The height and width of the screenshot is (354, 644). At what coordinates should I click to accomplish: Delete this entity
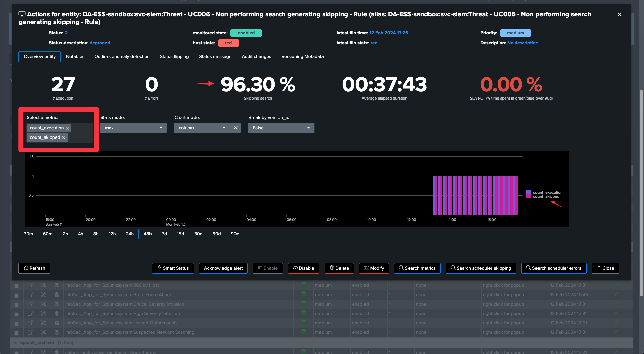339,268
